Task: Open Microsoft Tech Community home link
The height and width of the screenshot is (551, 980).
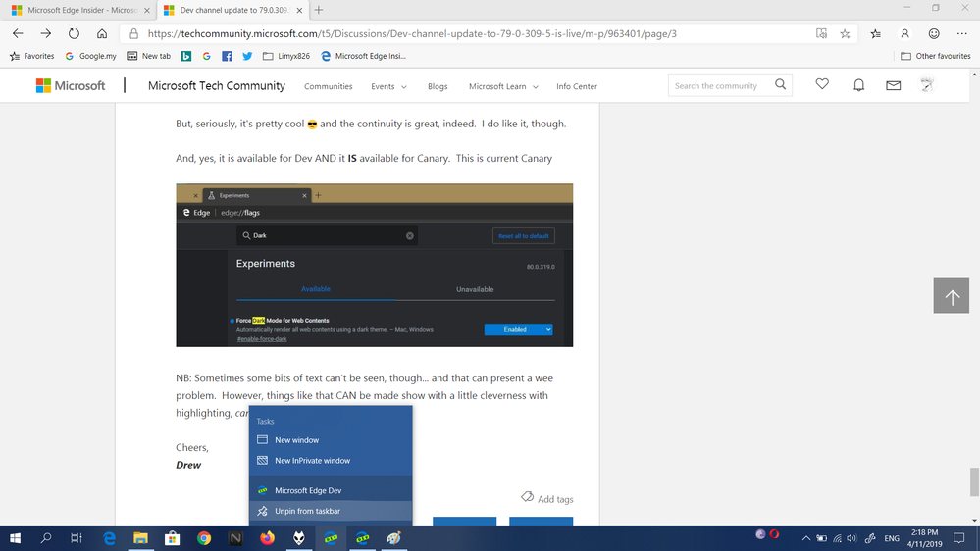Action: (216, 85)
